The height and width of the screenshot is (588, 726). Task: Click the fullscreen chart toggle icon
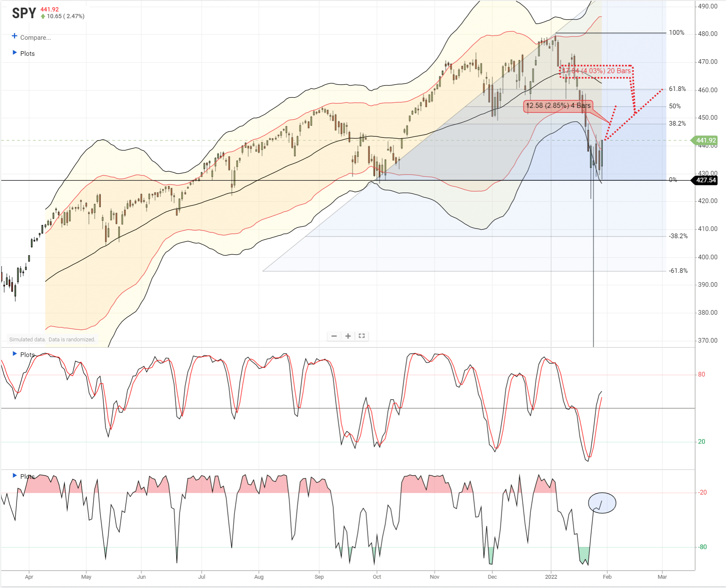coord(362,336)
